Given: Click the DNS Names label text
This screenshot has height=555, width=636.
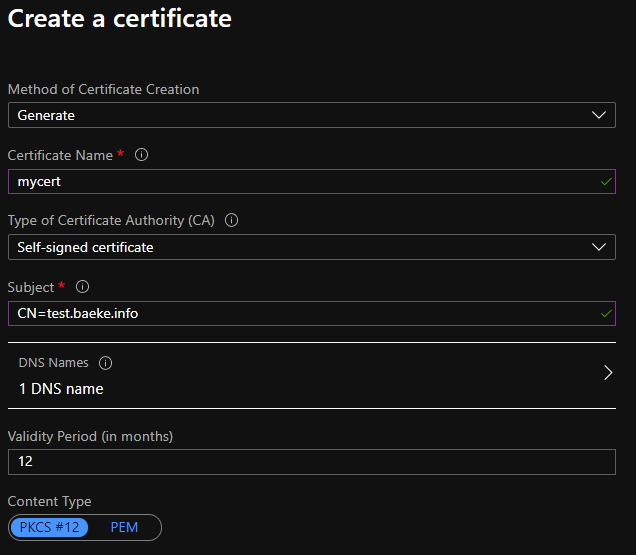Looking at the screenshot, I should (x=54, y=363).
